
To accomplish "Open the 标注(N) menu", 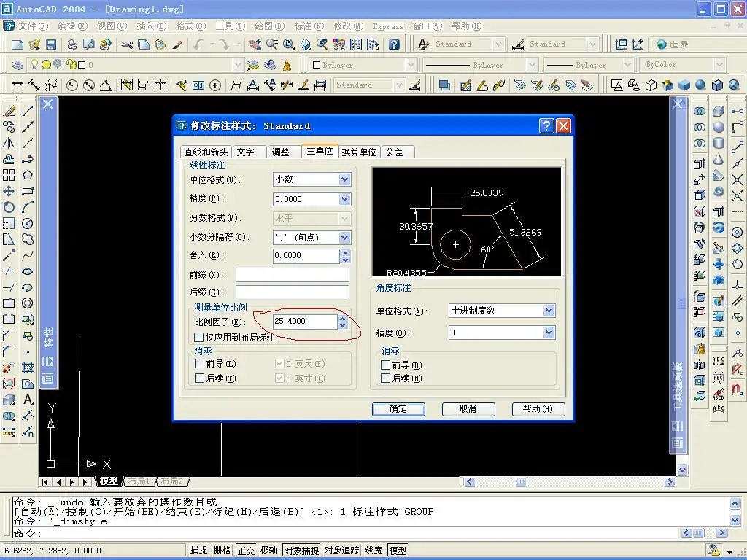I will point(309,26).
